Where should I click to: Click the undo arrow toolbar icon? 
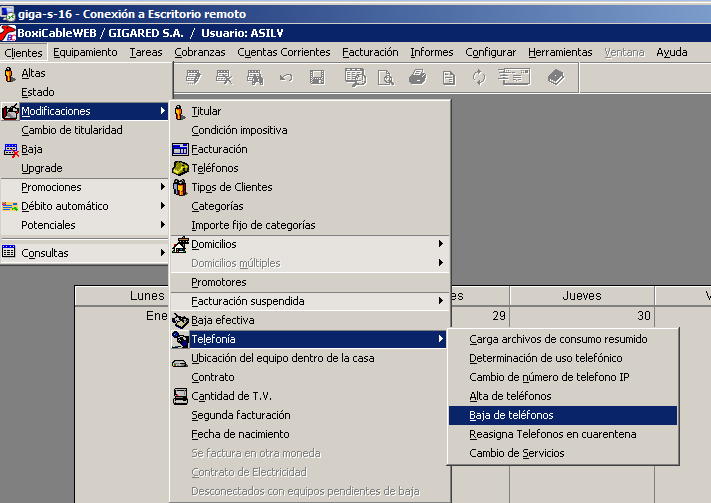pos(286,78)
